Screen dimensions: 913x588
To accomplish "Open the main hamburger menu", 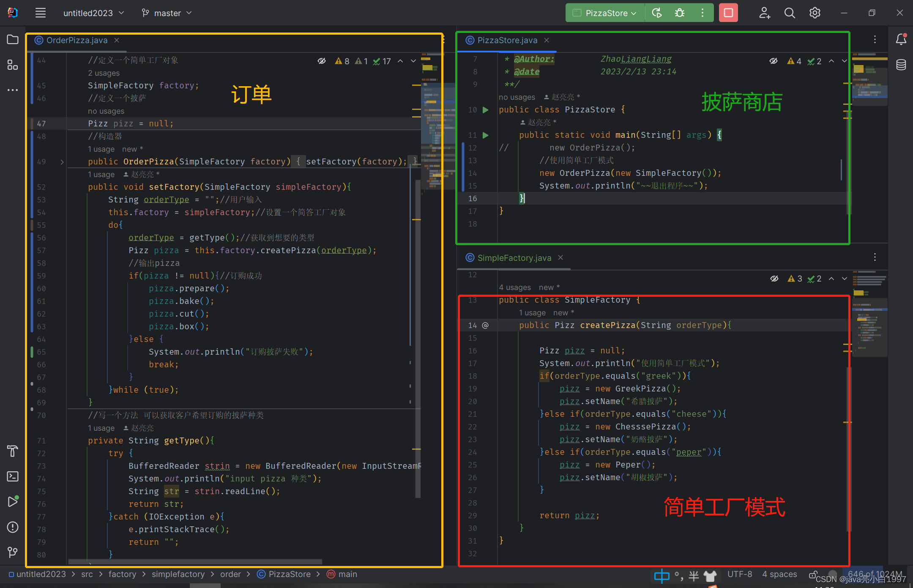I will [x=40, y=13].
